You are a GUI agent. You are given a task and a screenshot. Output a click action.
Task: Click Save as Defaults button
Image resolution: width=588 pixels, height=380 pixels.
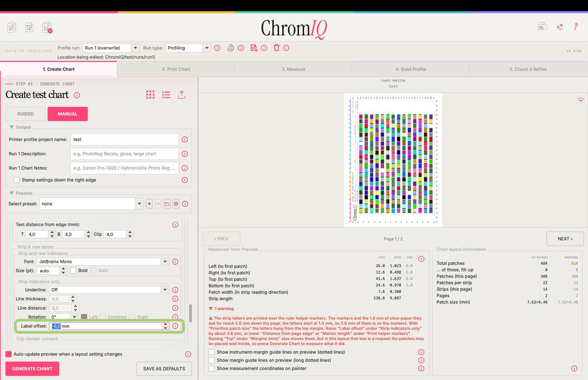pyautogui.click(x=164, y=369)
